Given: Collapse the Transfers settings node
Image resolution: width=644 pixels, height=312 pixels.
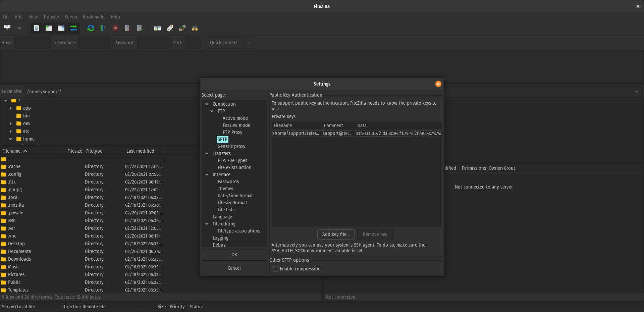Looking at the screenshot, I should click(207, 153).
